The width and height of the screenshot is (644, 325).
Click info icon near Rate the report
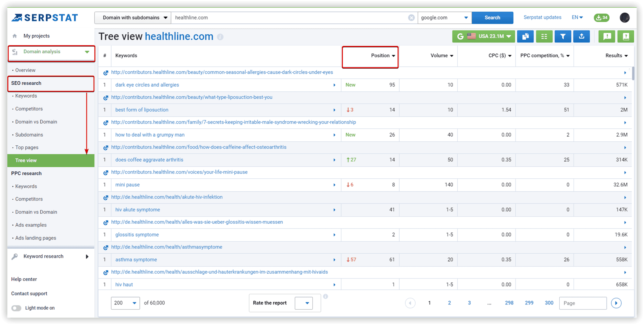(325, 296)
